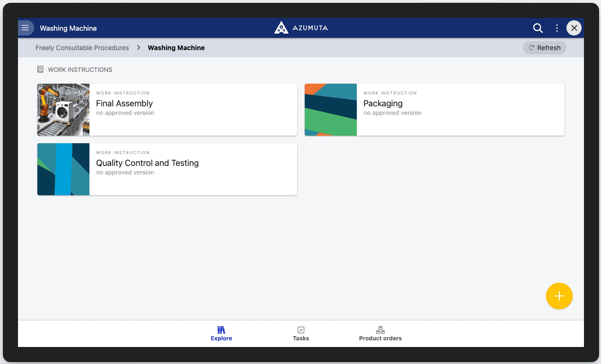Screen dimensions: 601x364
Task: Click the circular X close button
Action: tap(574, 28)
